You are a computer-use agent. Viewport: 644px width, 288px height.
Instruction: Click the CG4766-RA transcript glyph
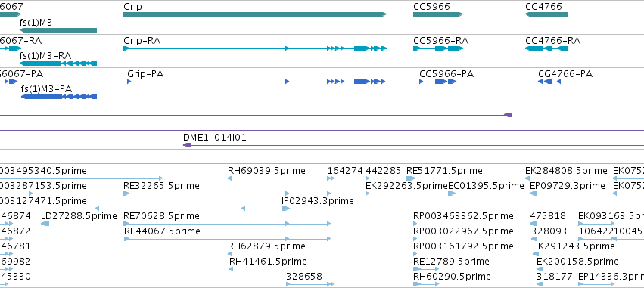546,48
